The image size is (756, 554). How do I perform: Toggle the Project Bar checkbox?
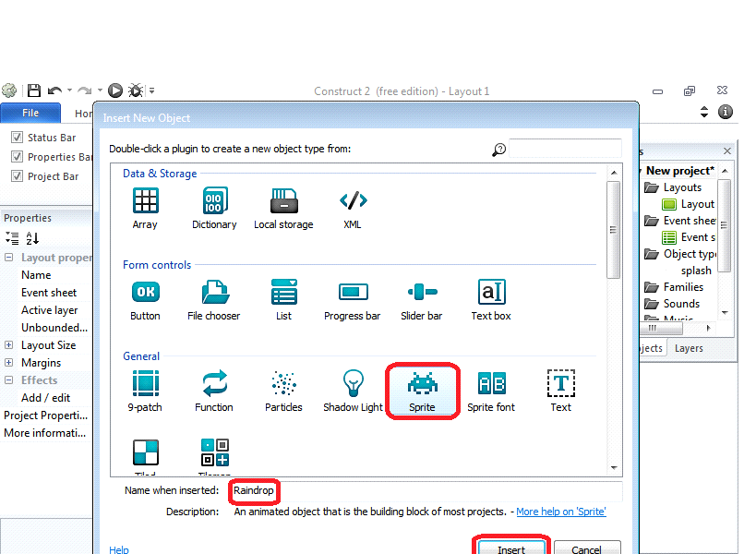(x=17, y=176)
